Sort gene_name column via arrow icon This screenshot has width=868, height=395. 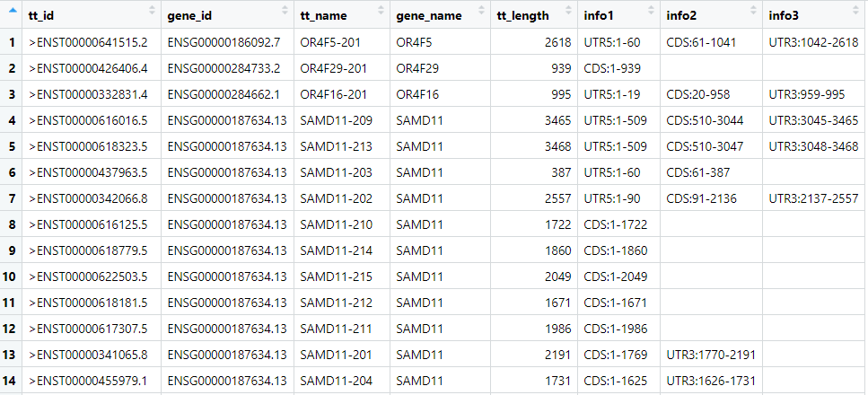point(482,10)
